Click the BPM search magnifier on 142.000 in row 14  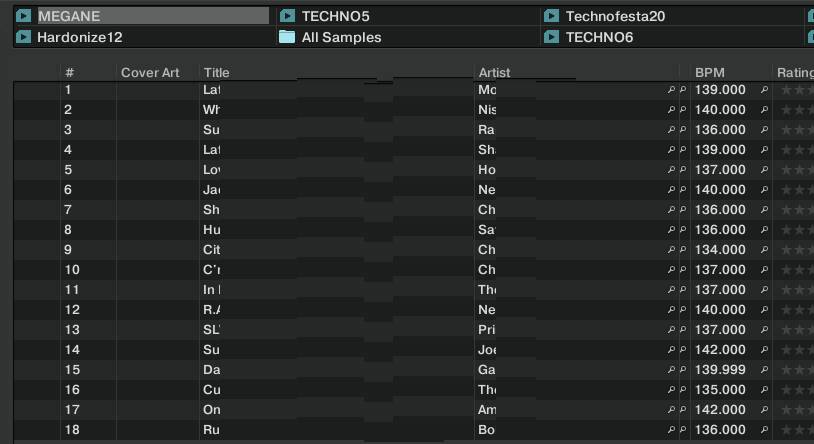[764, 350]
